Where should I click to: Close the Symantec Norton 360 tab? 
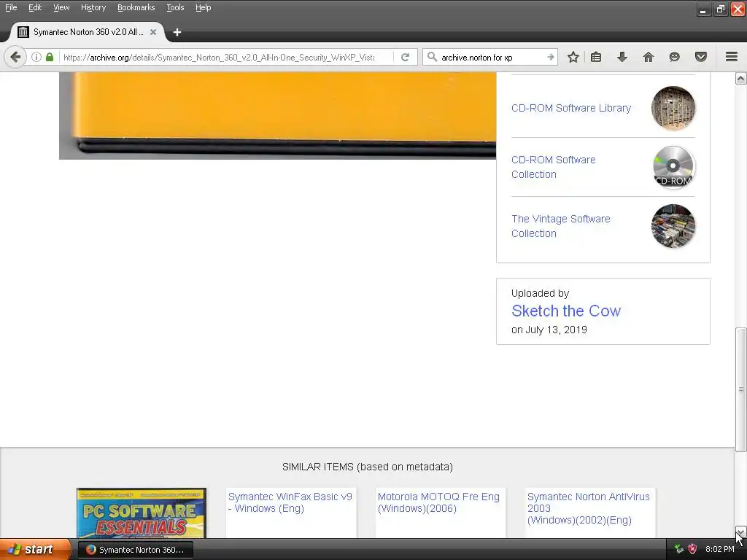(x=153, y=32)
